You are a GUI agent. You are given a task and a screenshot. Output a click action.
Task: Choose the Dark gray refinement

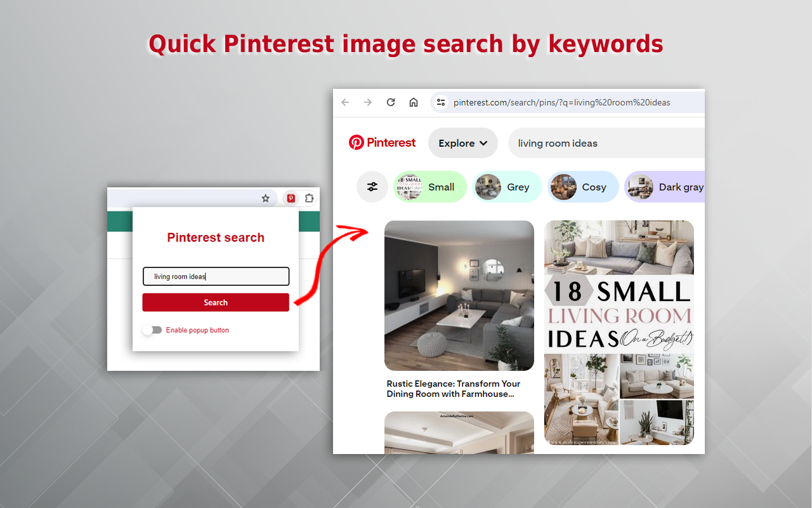pyautogui.click(x=665, y=186)
